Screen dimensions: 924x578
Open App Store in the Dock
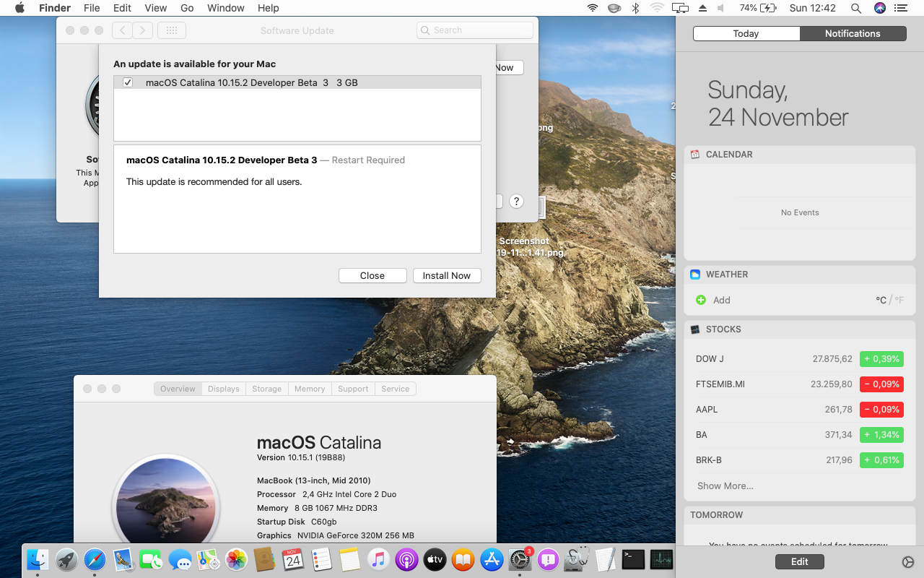click(x=492, y=560)
